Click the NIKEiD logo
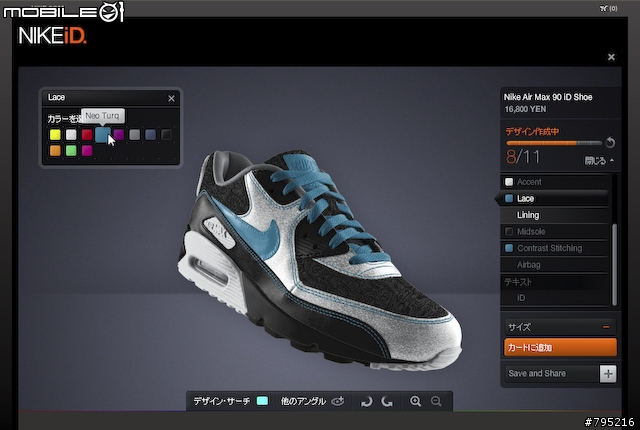Image resolution: width=640 pixels, height=430 pixels. (x=52, y=36)
